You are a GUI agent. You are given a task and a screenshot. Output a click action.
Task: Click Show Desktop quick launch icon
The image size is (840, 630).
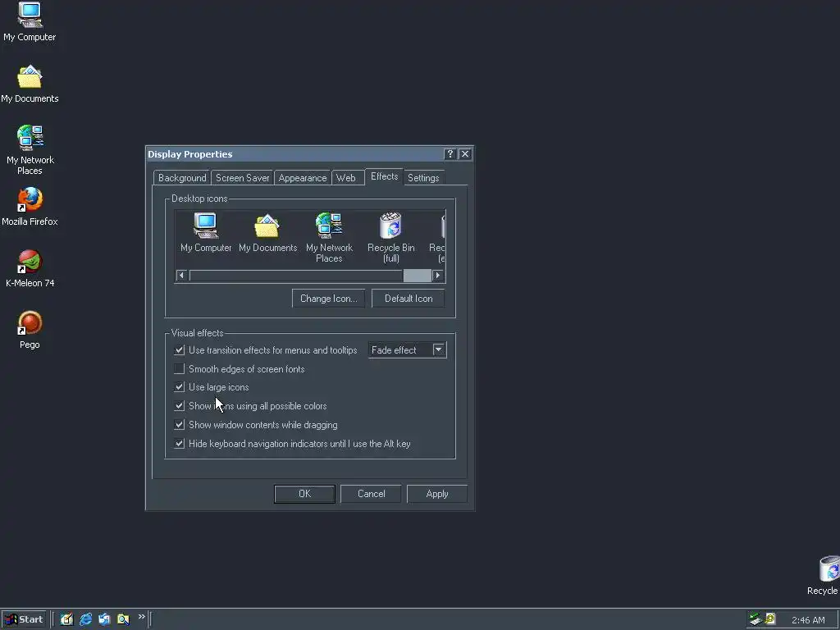tap(66, 619)
